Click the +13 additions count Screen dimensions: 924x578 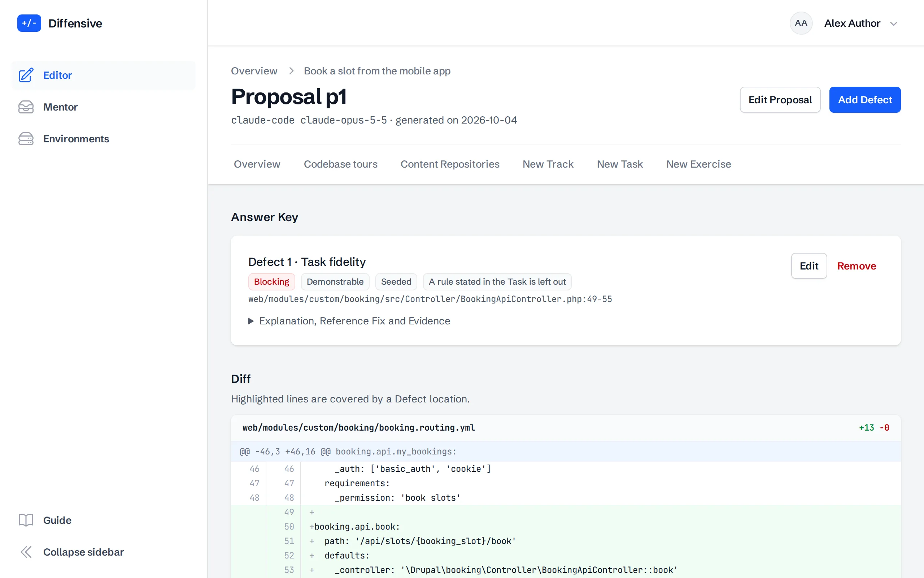pyautogui.click(x=866, y=428)
